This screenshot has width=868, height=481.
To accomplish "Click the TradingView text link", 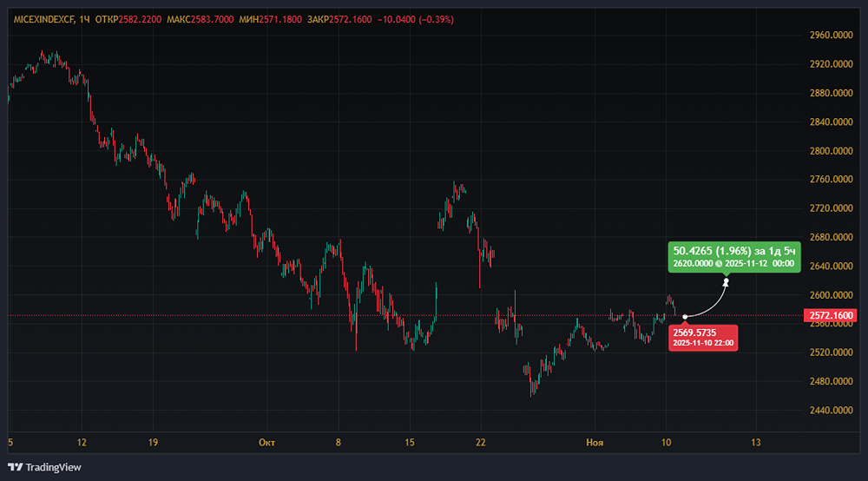I will coord(52,467).
